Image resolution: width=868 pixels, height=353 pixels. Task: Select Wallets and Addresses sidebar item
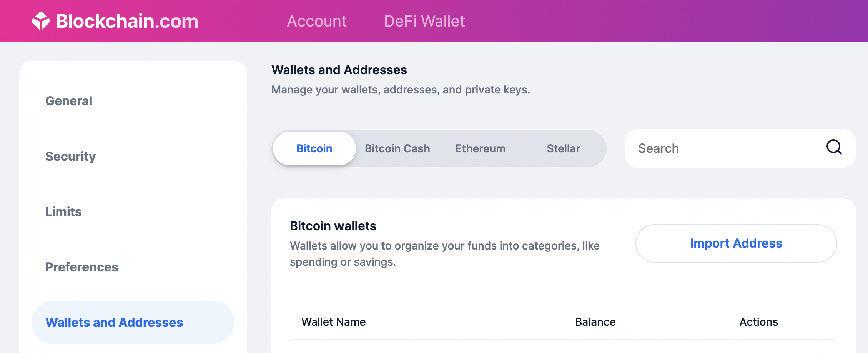[x=133, y=322]
